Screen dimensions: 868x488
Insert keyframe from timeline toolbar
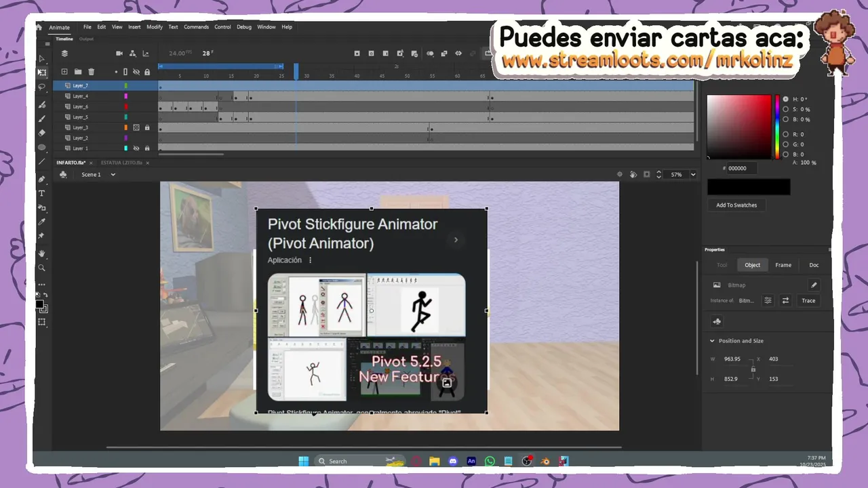[357, 54]
